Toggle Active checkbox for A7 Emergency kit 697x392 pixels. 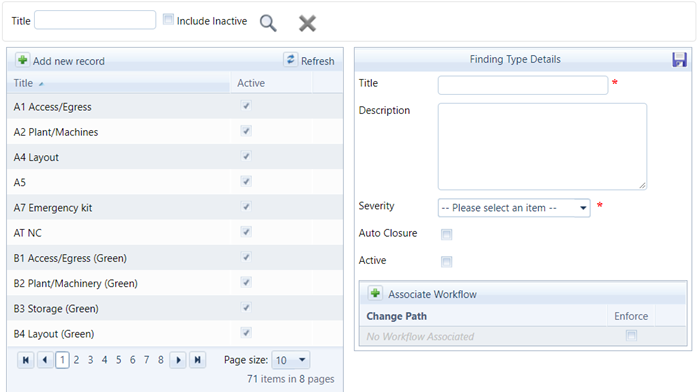pos(246,207)
